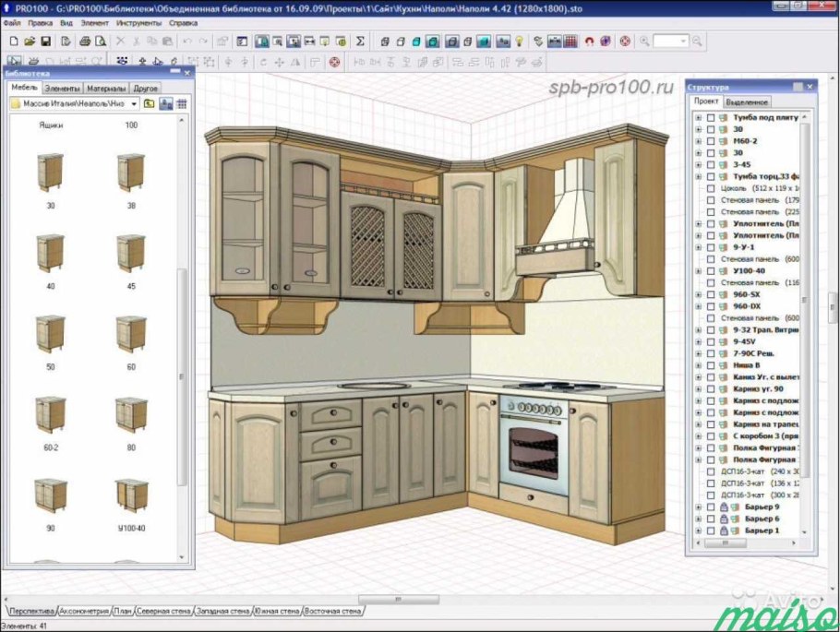The width and height of the screenshot is (840, 632).
Task: Click the Print icon in the toolbar
Action: (x=85, y=42)
